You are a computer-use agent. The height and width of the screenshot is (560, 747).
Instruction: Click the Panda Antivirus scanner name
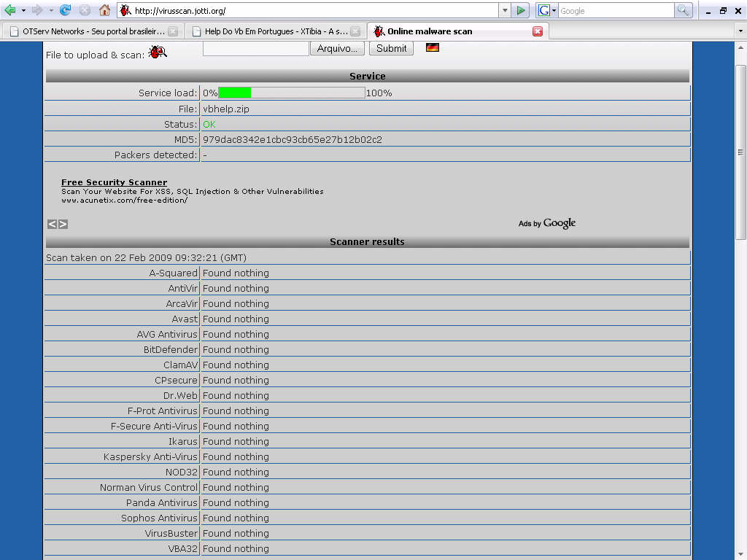point(161,502)
